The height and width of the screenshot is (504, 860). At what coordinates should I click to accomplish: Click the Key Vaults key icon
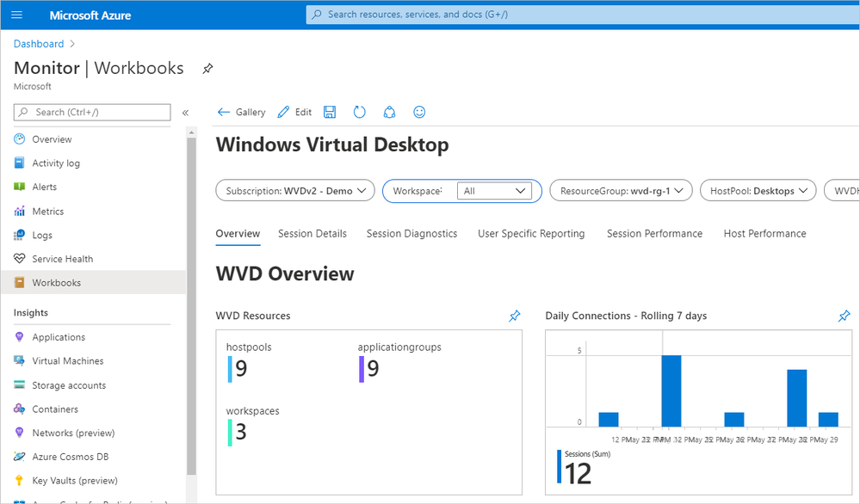tap(19, 481)
